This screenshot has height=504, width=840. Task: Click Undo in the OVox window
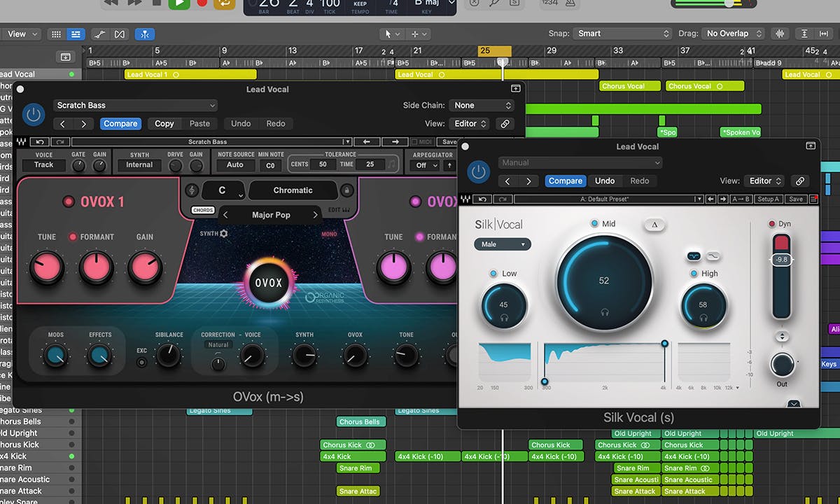(241, 124)
